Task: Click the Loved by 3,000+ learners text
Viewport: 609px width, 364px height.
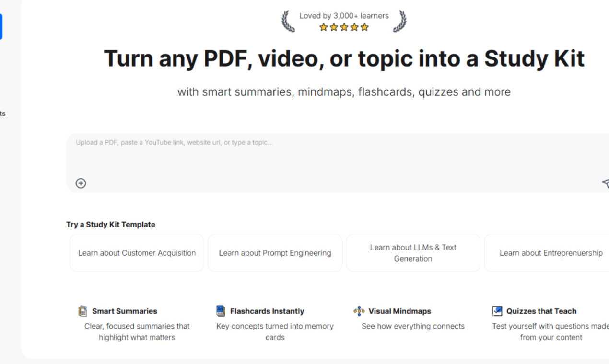Action: click(x=344, y=15)
